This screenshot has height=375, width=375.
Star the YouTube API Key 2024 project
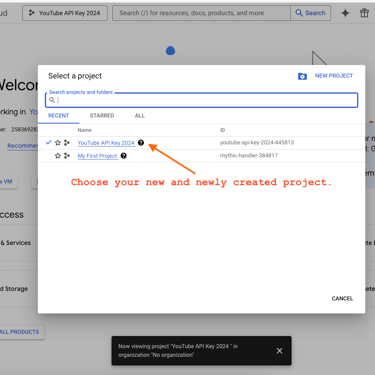click(x=58, y=143)
